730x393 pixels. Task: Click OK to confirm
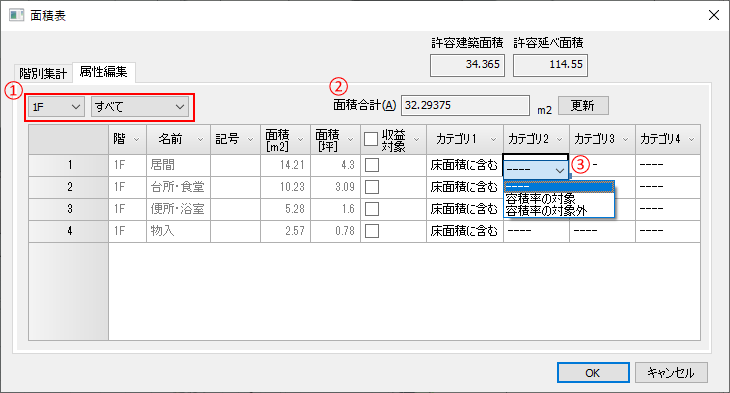(593, 373)
